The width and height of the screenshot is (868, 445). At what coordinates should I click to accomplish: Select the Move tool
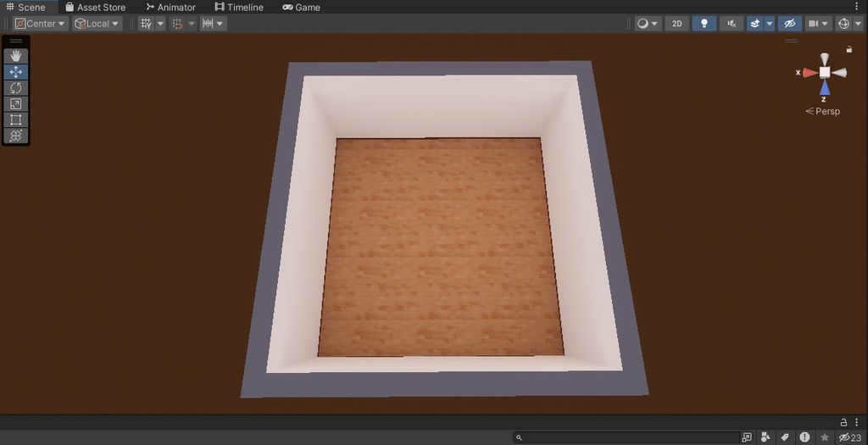pyautogui.click(x=15, y=72)
